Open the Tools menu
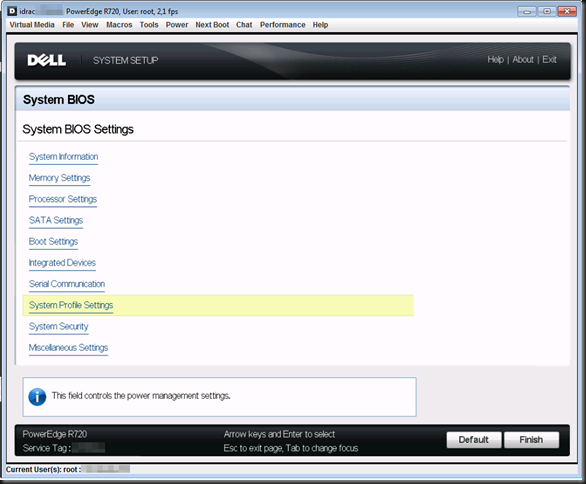The width and height of the screenshot is (586, 484). coord(149,25)
